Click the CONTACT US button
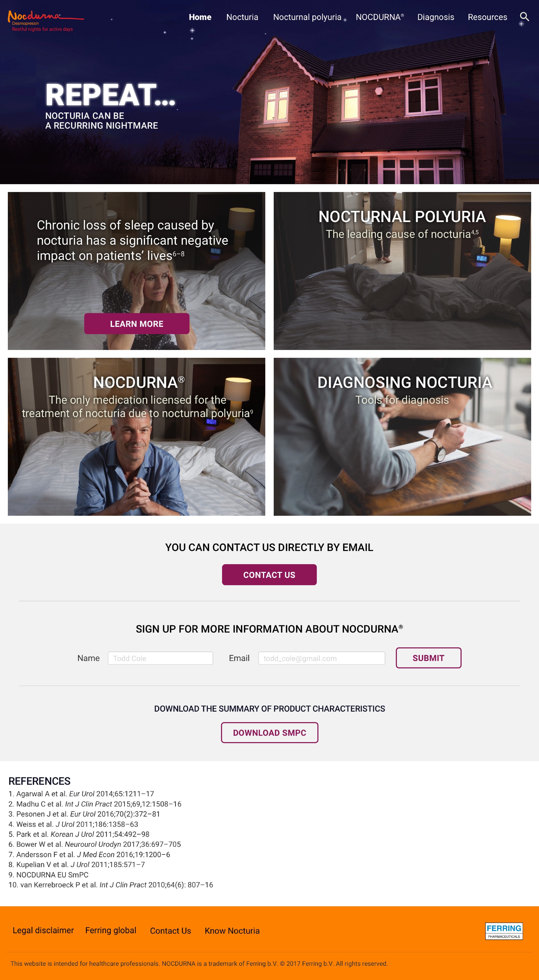This screenshot has height=980, width=539. [x=269, y=575]
